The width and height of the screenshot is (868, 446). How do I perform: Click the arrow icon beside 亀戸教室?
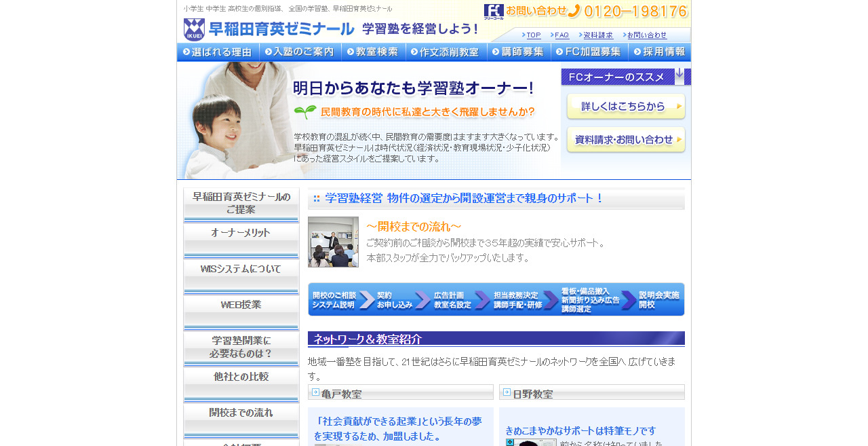coord(315,392)
